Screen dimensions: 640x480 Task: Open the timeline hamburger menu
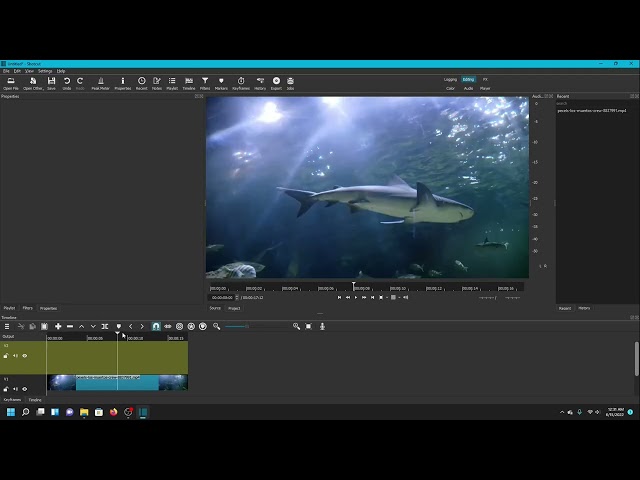[x=7, y=326]
